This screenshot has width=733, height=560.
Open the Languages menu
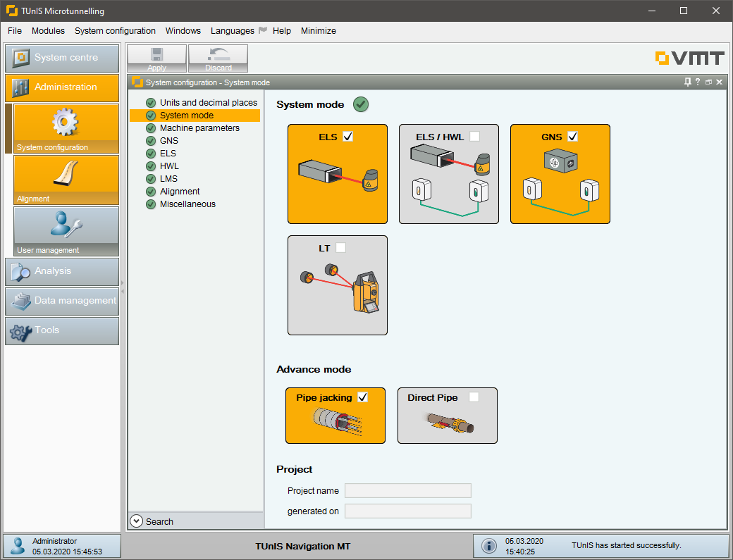[x=233, y=31]
